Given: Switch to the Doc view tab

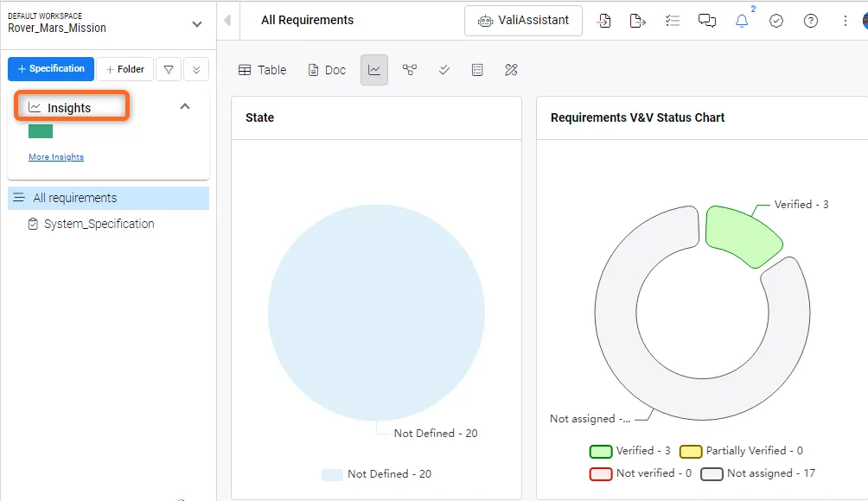Looking at the screenshot, I should [327, 70].
